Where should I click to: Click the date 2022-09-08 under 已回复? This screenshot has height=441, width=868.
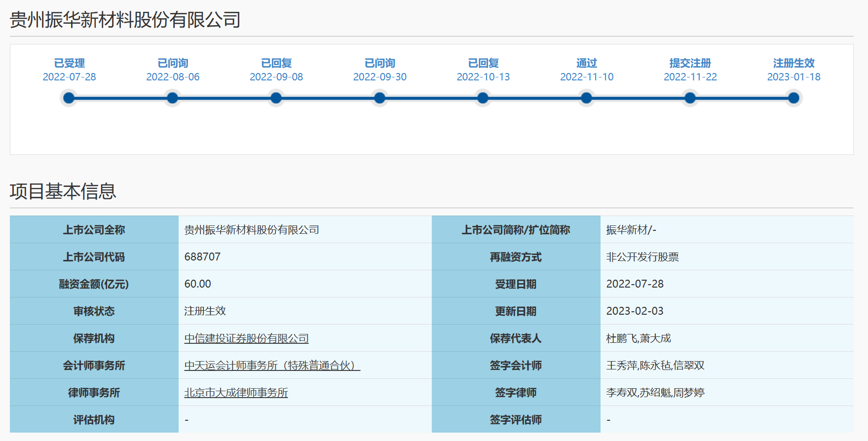click(276, 77)
